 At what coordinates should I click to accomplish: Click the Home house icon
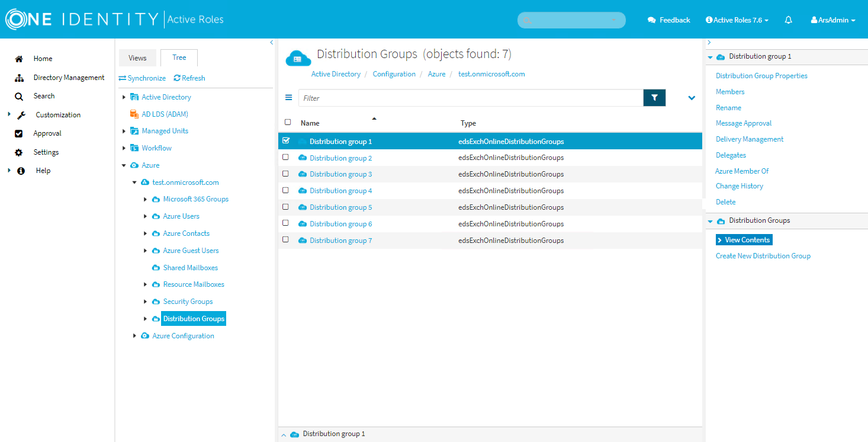click(x=19, y=59)
